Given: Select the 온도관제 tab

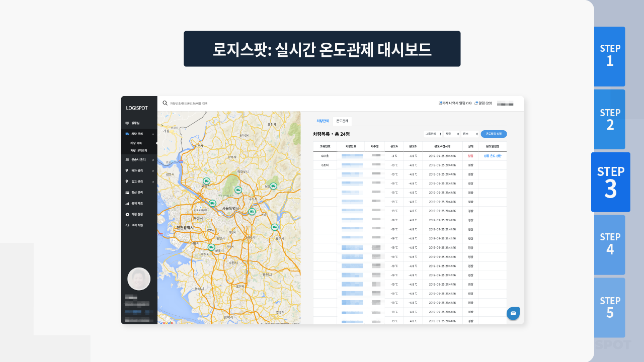Looking at the screenshot, I should (x=342, y=121).
